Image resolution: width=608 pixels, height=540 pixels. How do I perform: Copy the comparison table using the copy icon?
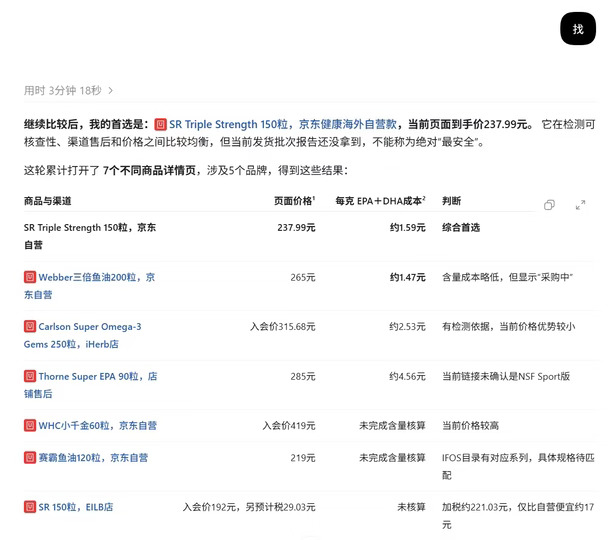[x=549, y=205]
